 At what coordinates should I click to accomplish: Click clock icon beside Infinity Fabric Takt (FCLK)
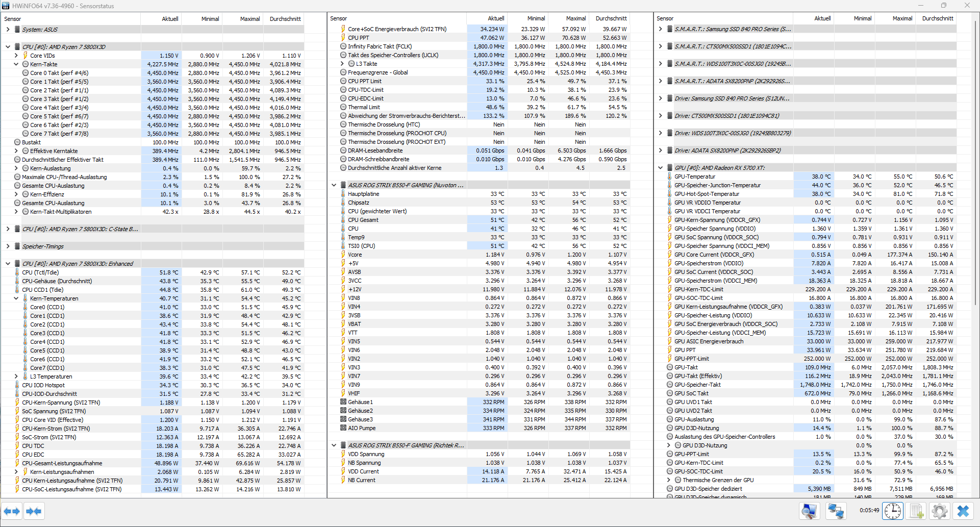[343, 46]
